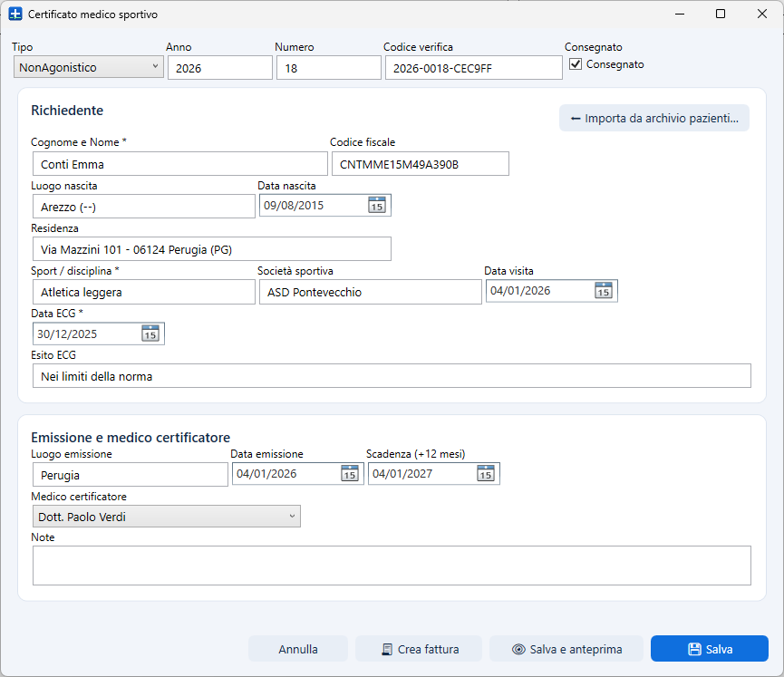Click the Scadenza date text
The height and width of the screenshot is (677, 784).
402,473
